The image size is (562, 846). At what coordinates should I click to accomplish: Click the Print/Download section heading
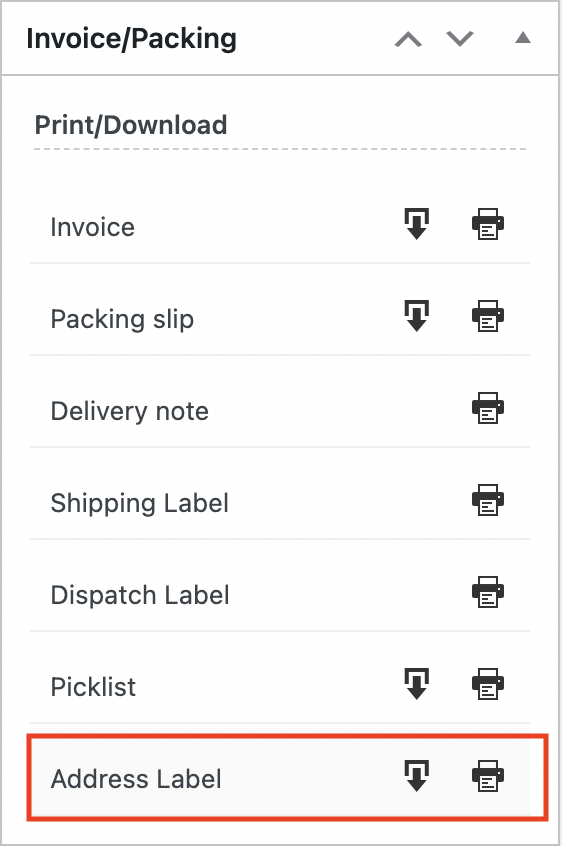click(131, 125)
